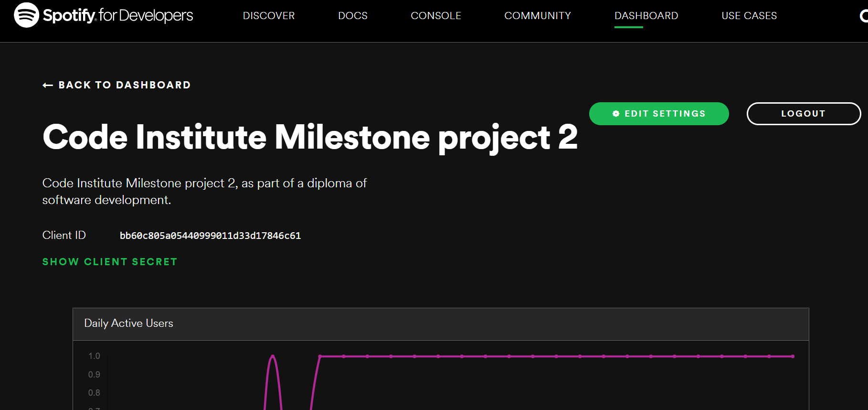
Task: Click the Logout button
Action: click(x=804, y=114)
